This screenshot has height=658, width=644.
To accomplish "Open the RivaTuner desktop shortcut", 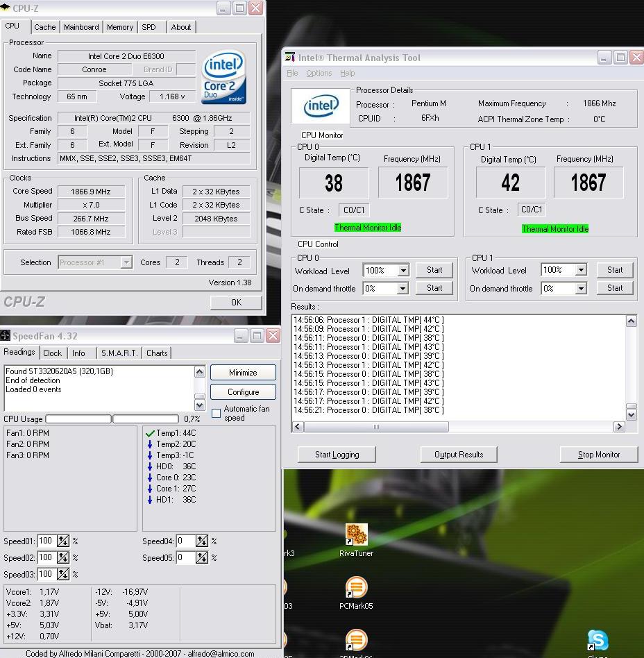I will click(x=356, y=540).
